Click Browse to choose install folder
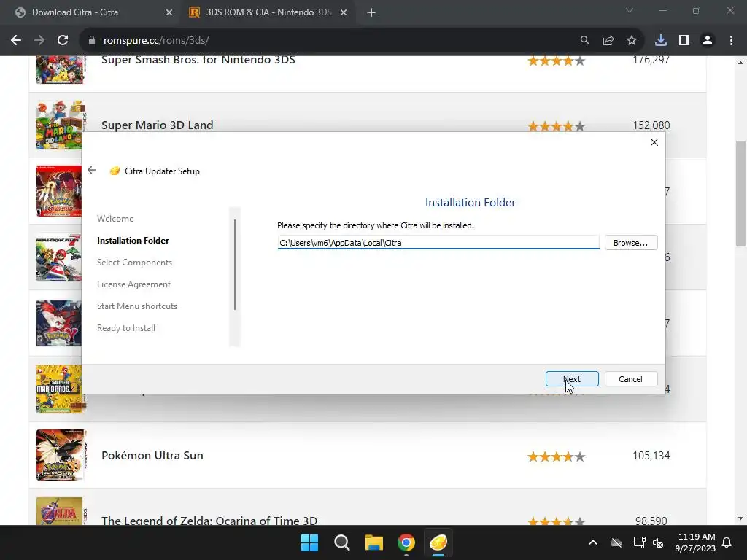Screen dimensions: 747x560 631,242
